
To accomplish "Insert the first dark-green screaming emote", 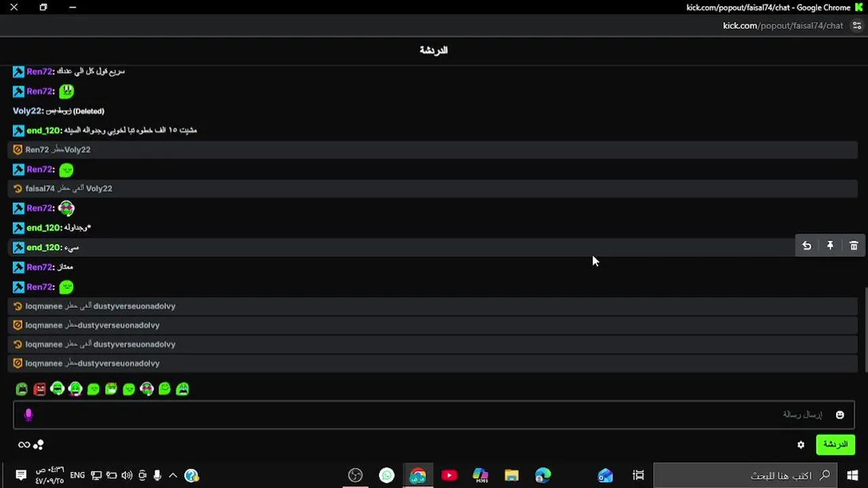I will coord(22,389).
